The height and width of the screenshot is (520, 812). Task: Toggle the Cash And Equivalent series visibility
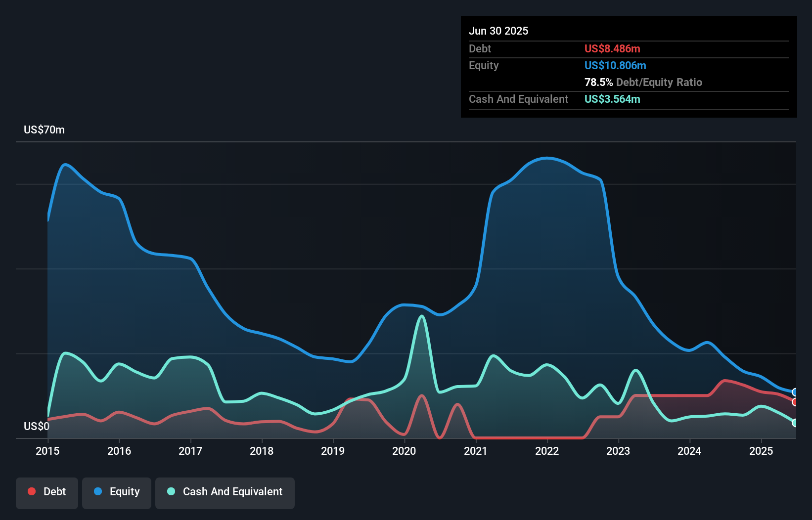click(x=225, y=492)
